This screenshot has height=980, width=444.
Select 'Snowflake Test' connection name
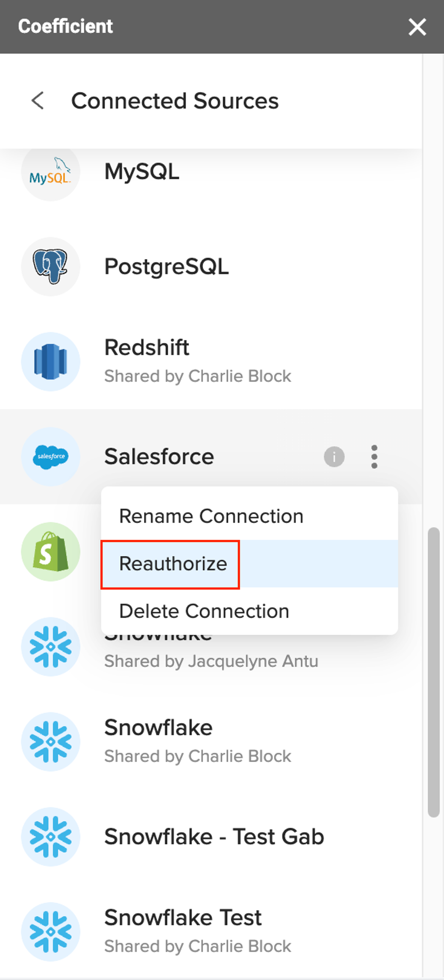tap(183, 917)
